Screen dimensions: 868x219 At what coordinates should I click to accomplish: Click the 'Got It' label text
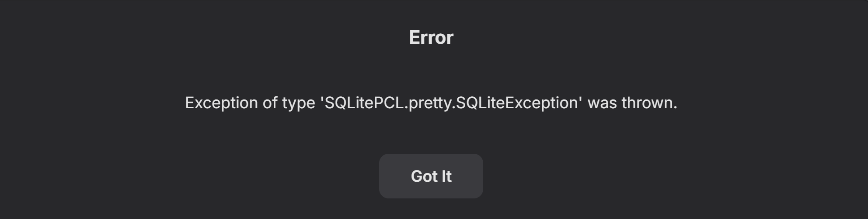431,176
